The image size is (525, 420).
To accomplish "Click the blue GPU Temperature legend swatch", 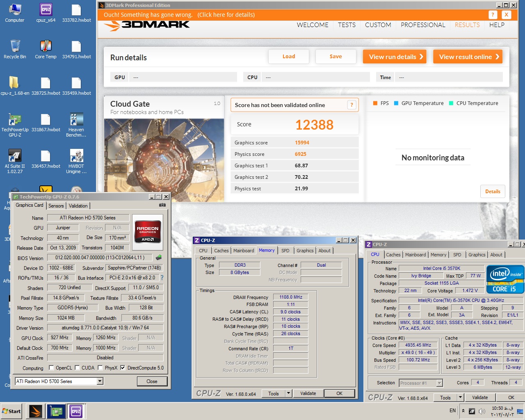I will (396, 103).
